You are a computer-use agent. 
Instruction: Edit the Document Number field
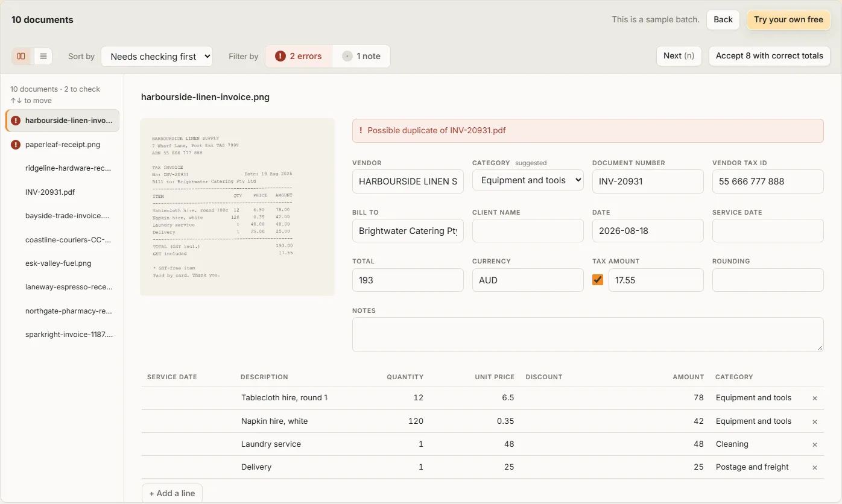tap(648, 181)
